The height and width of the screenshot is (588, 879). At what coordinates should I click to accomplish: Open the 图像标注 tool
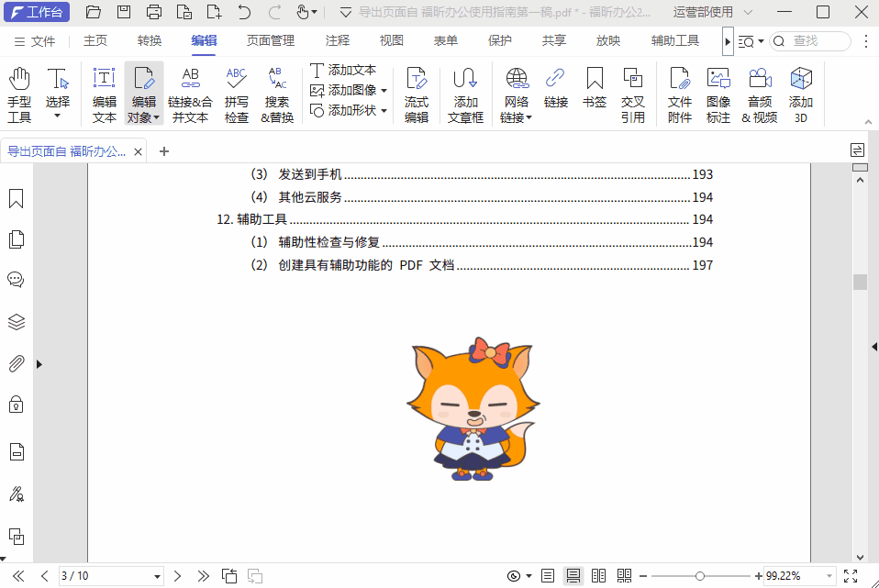coord(718,92)
